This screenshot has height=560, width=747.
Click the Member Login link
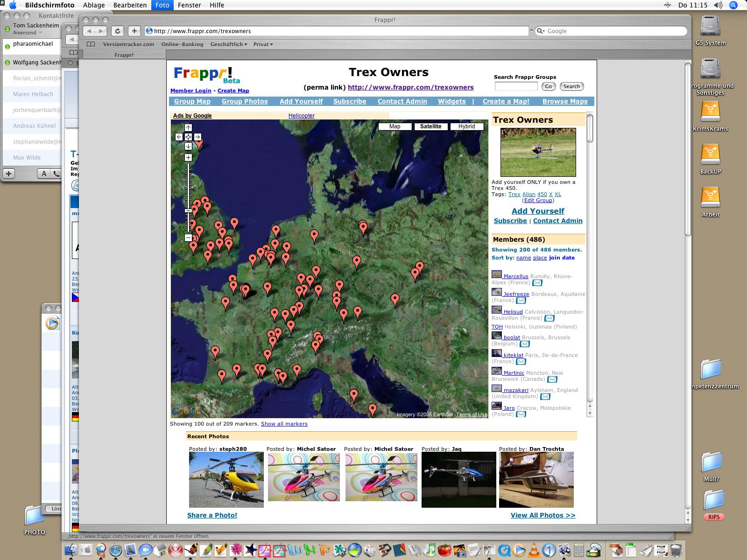(x=190, y=91)
